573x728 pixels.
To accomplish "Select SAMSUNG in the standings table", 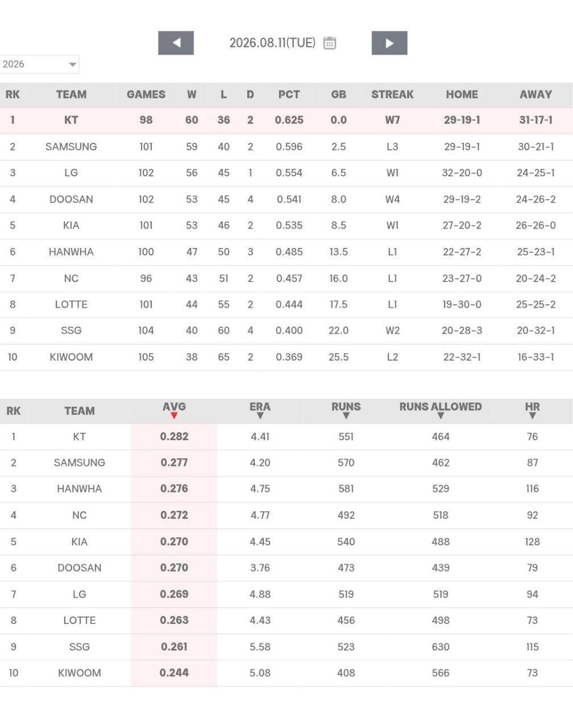I will tap(71, 147).
